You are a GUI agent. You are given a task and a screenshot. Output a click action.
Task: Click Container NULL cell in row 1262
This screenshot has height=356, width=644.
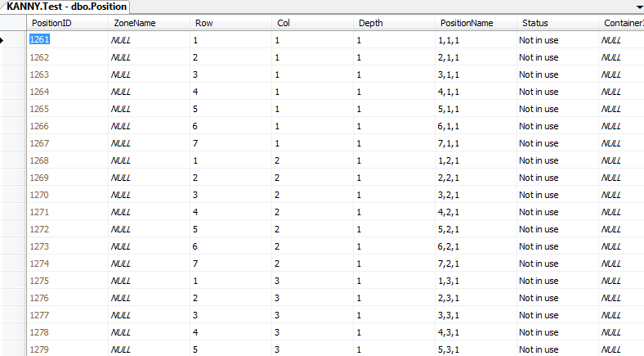(x=621, y=57)
